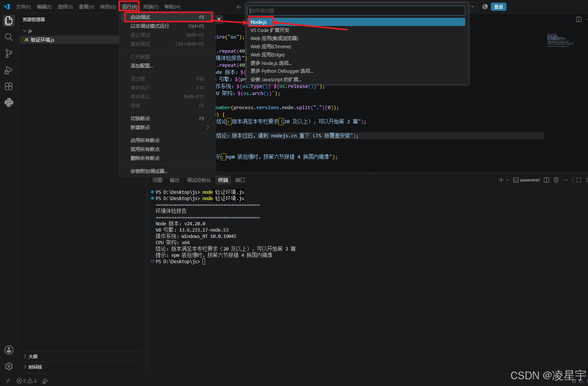Click the Copilot icon next to 登录
This screenshot has height=386, width=588.
tap(485, 7)
